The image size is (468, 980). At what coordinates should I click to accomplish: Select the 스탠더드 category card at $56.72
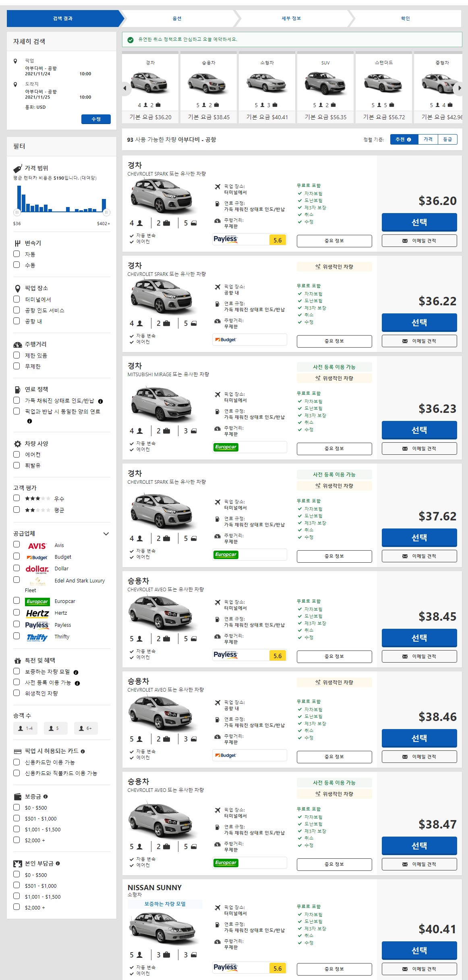click(384, 88)
